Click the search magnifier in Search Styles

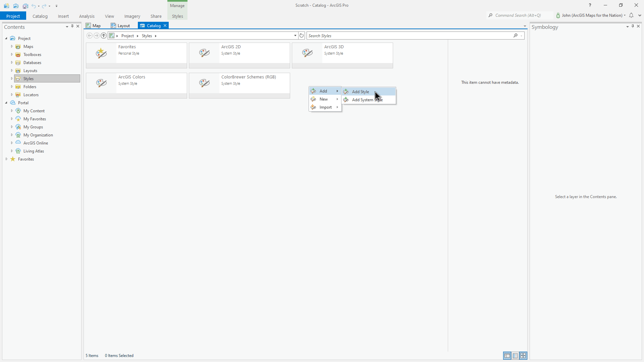tap(516, 36)
